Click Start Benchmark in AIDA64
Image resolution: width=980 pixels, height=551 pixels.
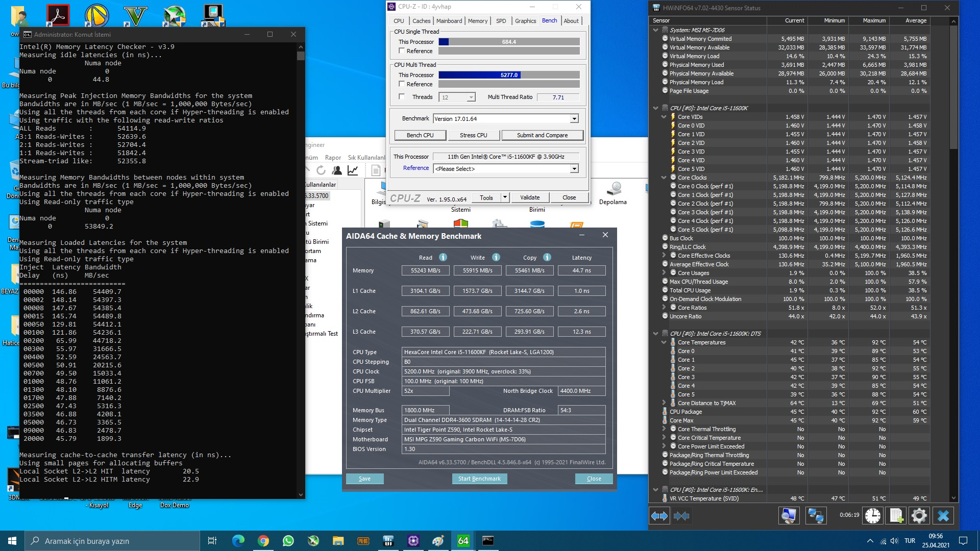point(479,479)
